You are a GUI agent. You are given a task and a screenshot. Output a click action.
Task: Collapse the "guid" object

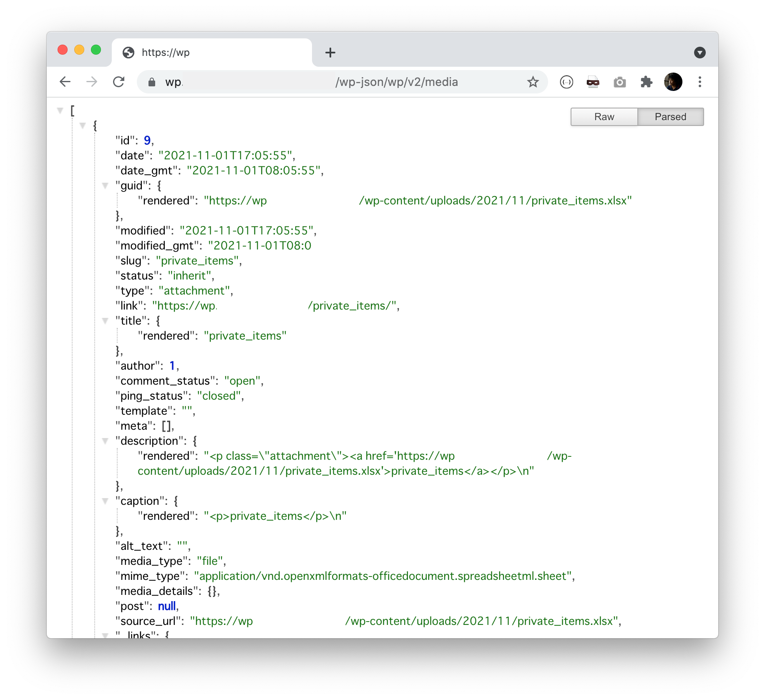(x=105, y=186)
